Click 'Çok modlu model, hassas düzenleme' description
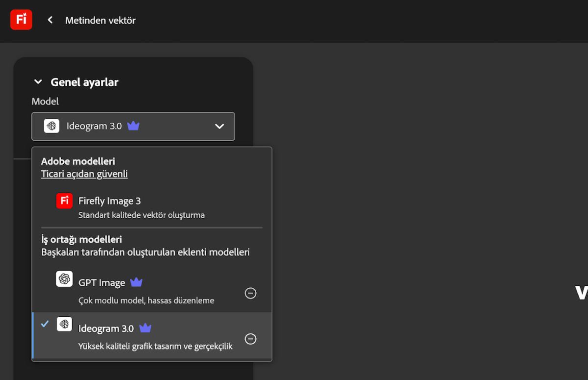Image resolution: width=588 pixels, height=380 pixels. [146, 300]
